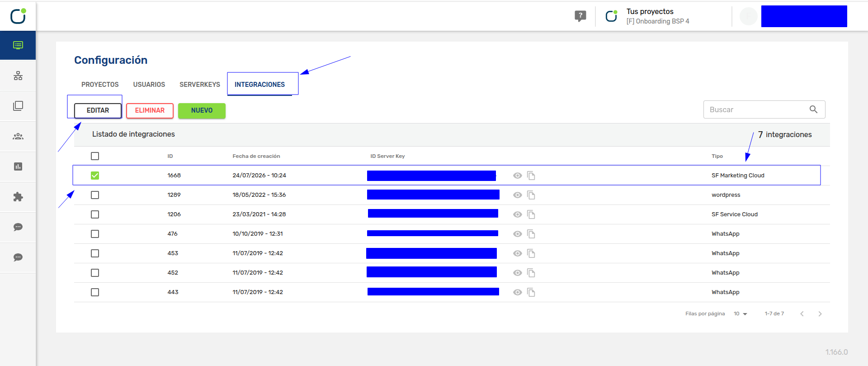Uncheck the row 1668 checkbox
The height and width of the screenshot is (366, 868).
95,176
